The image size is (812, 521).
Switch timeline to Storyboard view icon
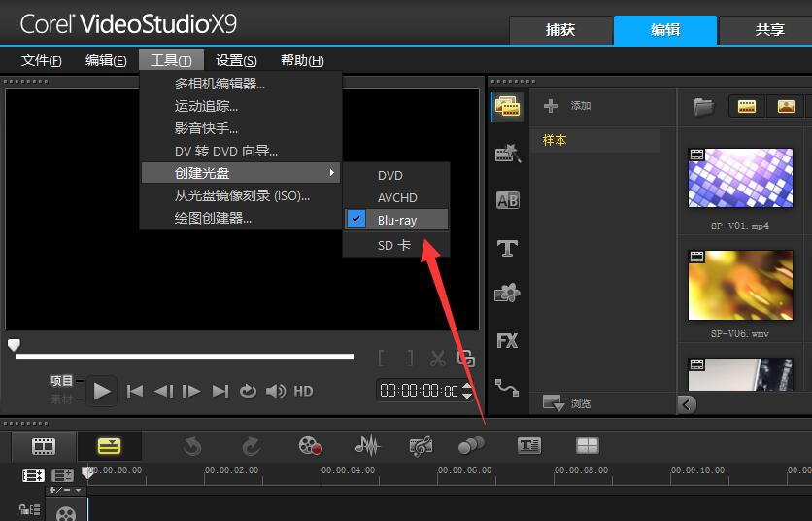pos(44,446)
